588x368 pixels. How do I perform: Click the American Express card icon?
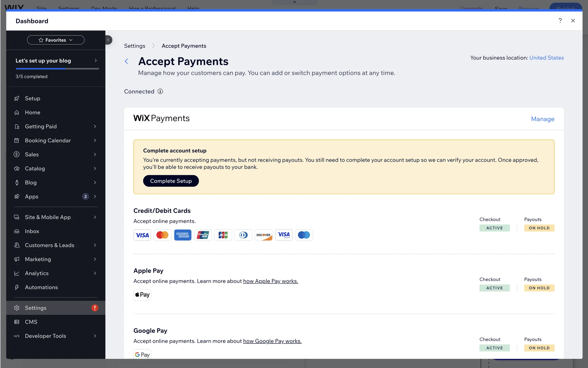pyautogui.click(x=183, y=235)
